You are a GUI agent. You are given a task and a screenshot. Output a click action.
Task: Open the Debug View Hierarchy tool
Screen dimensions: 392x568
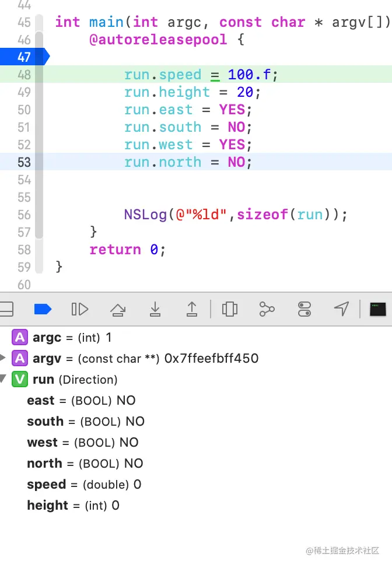[x=230, y=310]
